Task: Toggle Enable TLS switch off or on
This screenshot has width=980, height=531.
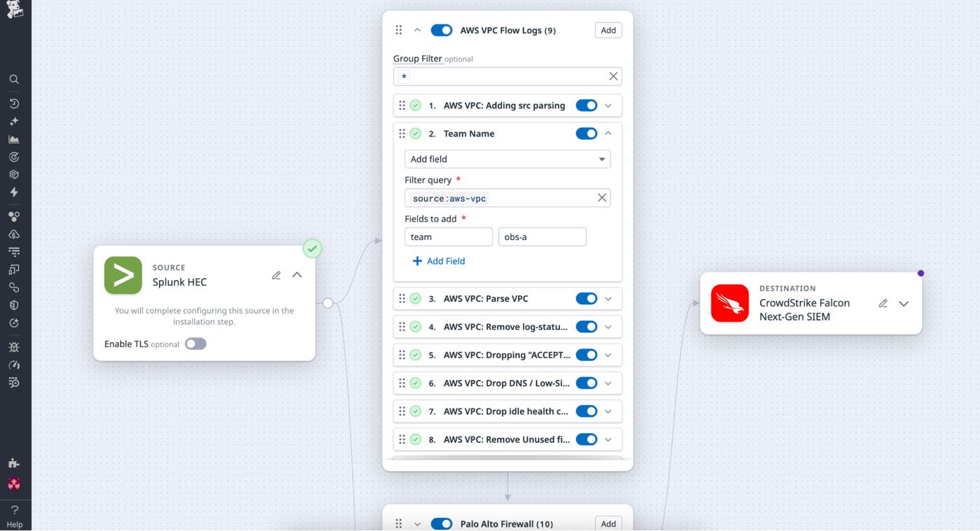Action: (195, 344)
